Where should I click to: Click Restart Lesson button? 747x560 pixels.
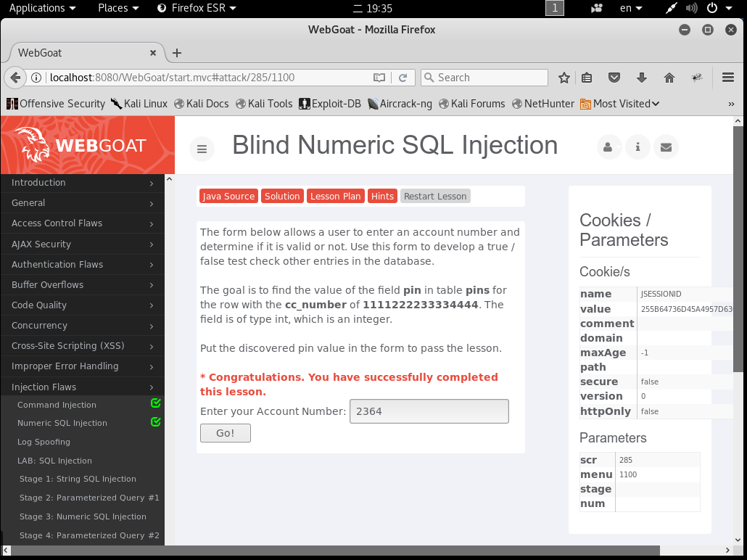click(435, 197)
